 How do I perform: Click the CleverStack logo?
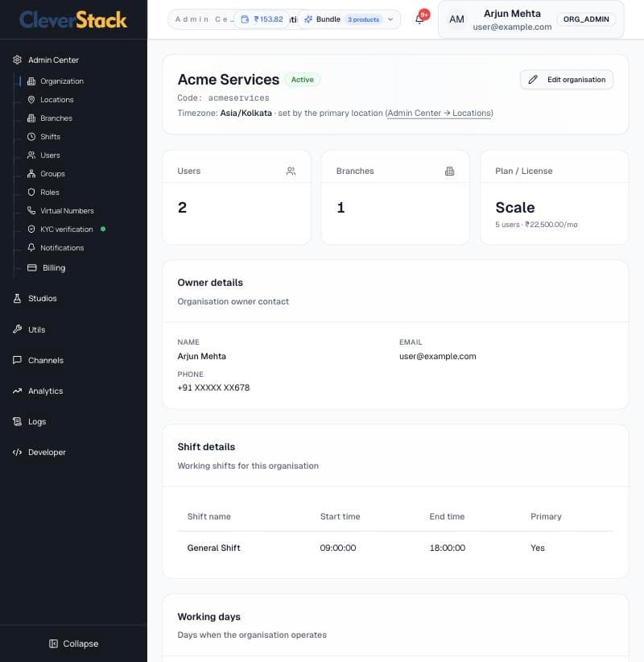click(73, 20)
